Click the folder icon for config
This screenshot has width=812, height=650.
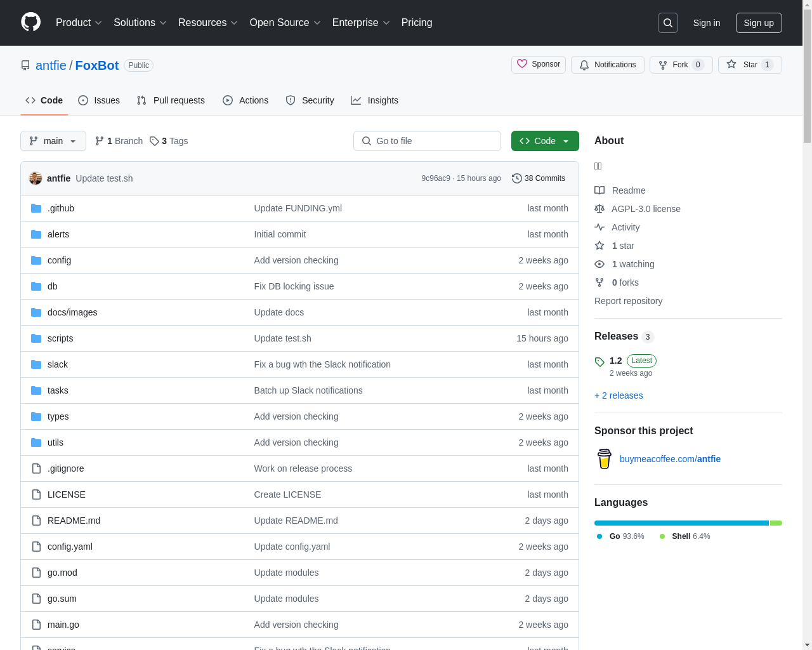pos(36,260)
